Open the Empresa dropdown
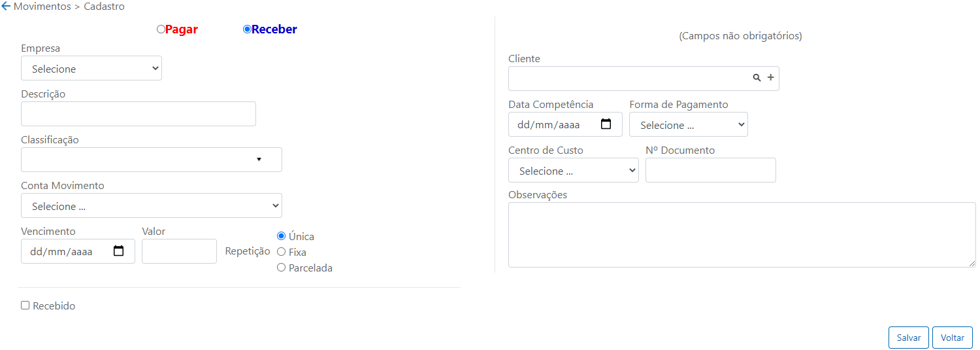The height and width of the screenshot is (350, 980). coord(91,68)
